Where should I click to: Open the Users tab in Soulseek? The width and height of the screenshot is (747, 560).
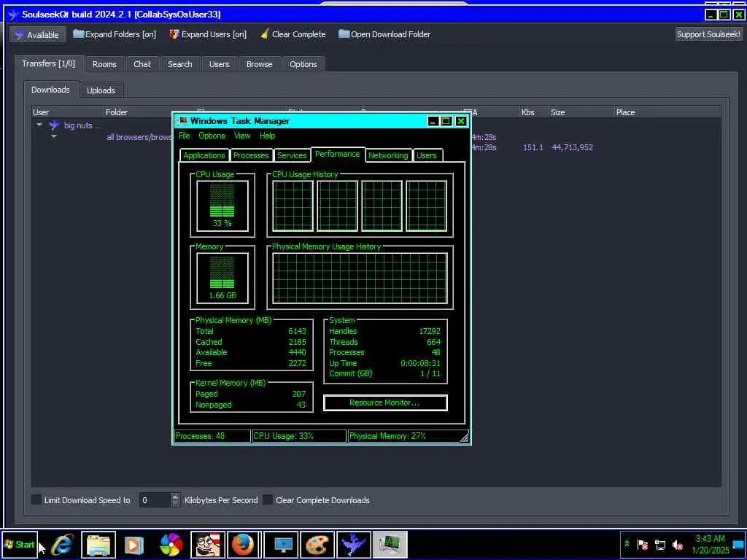(219, 64)
